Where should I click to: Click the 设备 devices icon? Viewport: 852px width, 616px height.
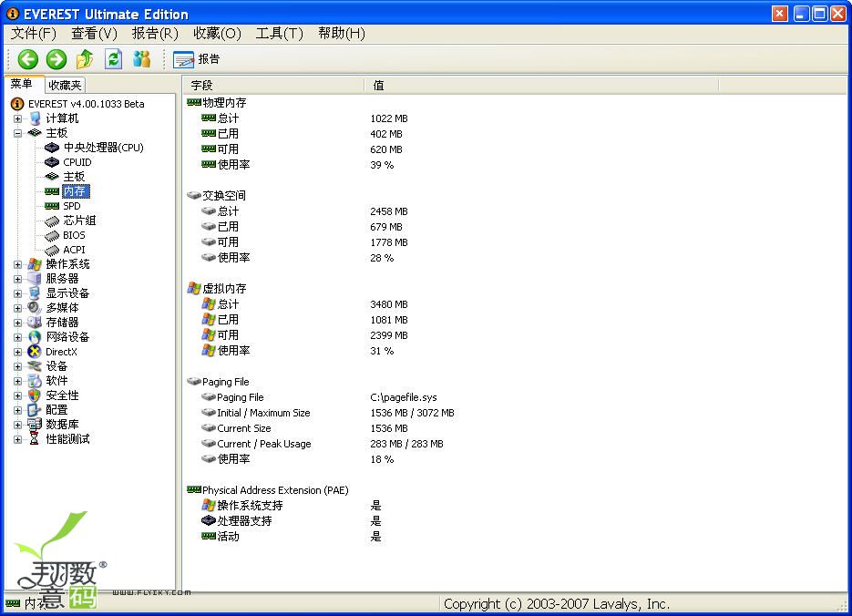click(35, 366)
